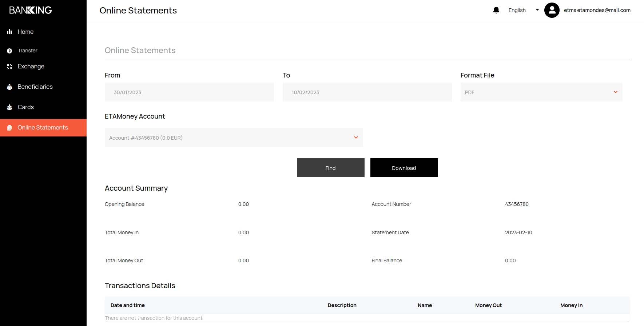Click the Opening Balance label
The width and height of the screenshot is (644, 326).
click(124, 204)
